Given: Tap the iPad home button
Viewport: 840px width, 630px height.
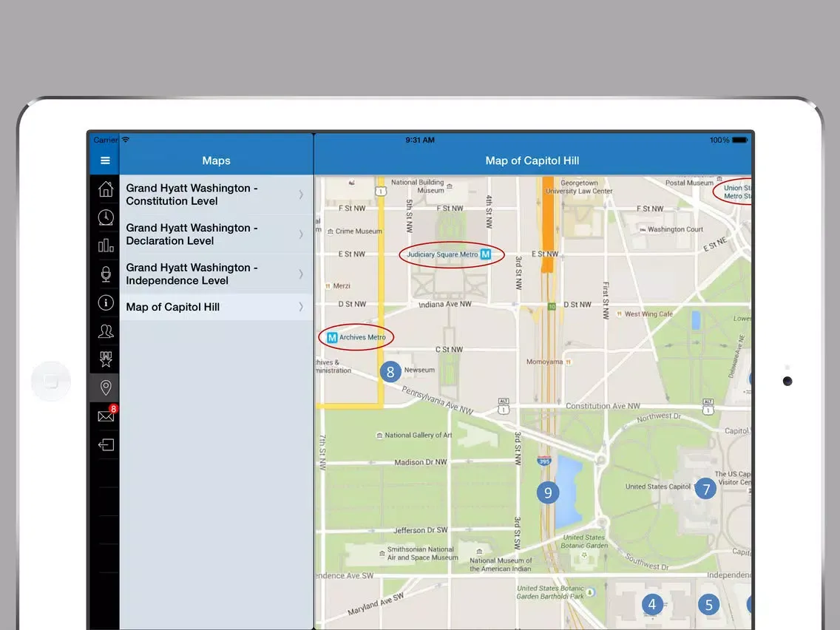Looking at the screenshot, I should coord(51,382).
